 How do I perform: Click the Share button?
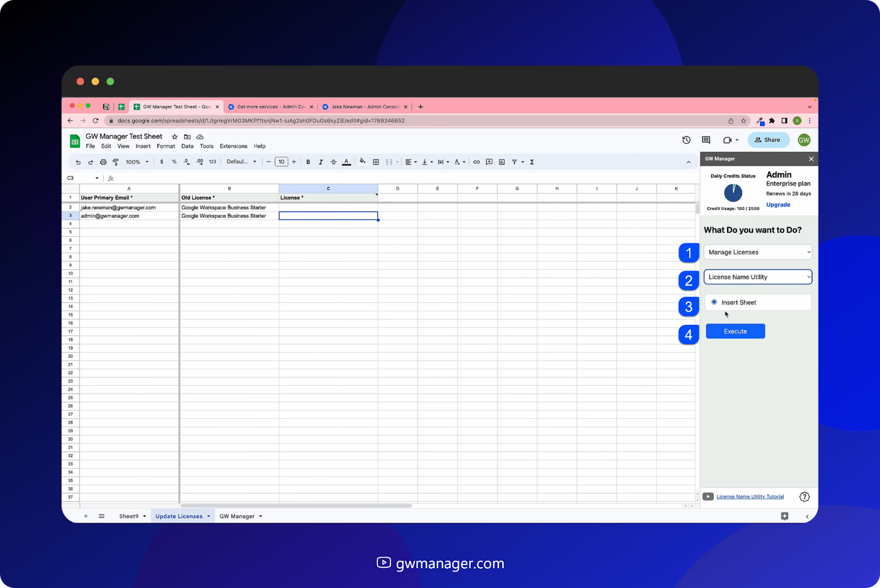[x=768, y=140]
